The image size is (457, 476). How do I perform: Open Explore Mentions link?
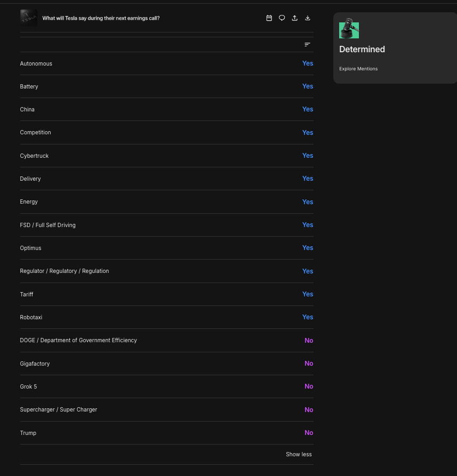click(358, 69)
